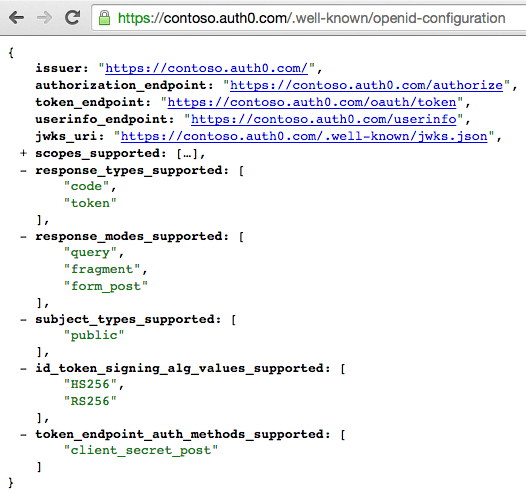Click the scopes_supported key name

(x=97, y=154)
